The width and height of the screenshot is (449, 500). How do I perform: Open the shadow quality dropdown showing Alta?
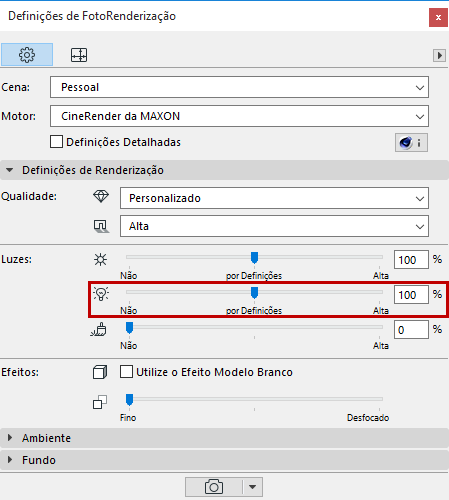(x=274, y=226)
